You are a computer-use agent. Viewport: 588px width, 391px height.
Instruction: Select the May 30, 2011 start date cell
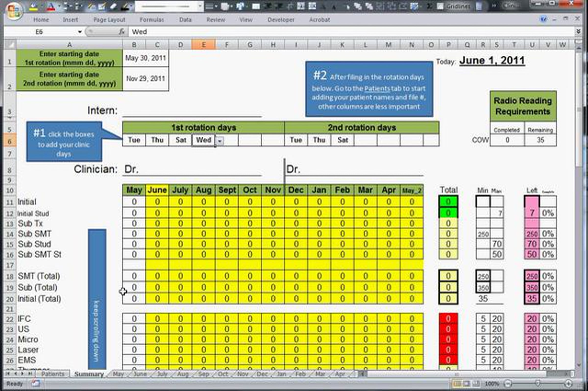tap(146, 58)
